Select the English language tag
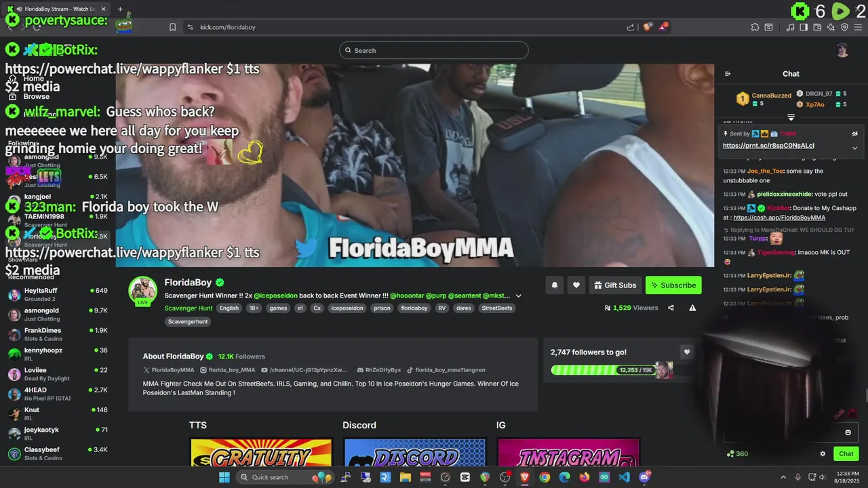This screenshot has width=868, height=488. pos(229,308)
